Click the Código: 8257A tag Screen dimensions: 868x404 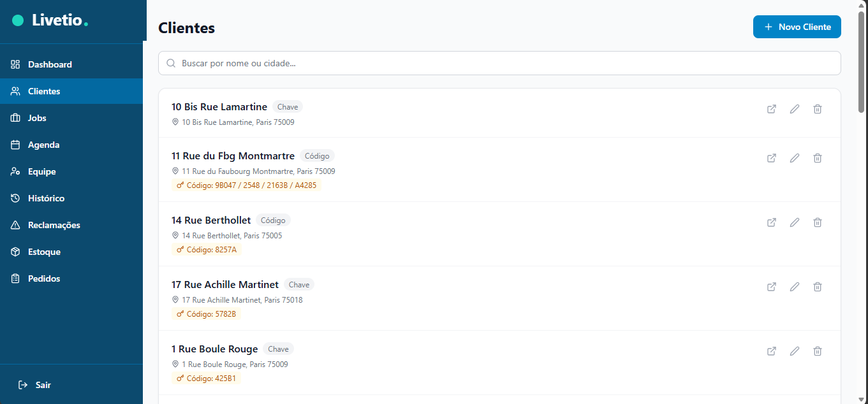pyautogui.click(x=207, y=250)
